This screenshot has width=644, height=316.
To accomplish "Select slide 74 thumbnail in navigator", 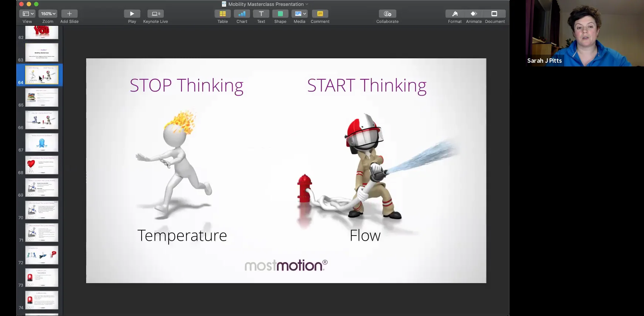I will tap(42, 300).
